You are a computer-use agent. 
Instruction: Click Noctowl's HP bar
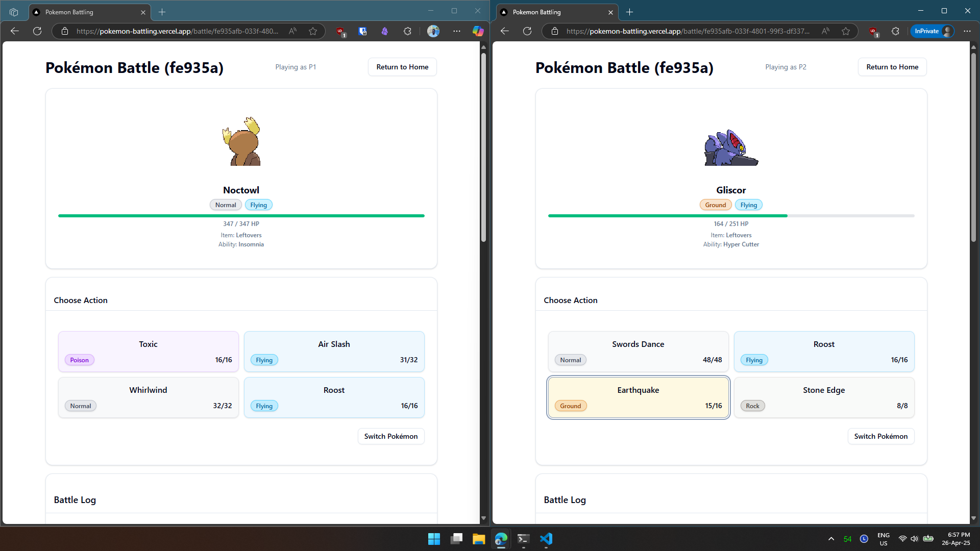coord(241,216)
